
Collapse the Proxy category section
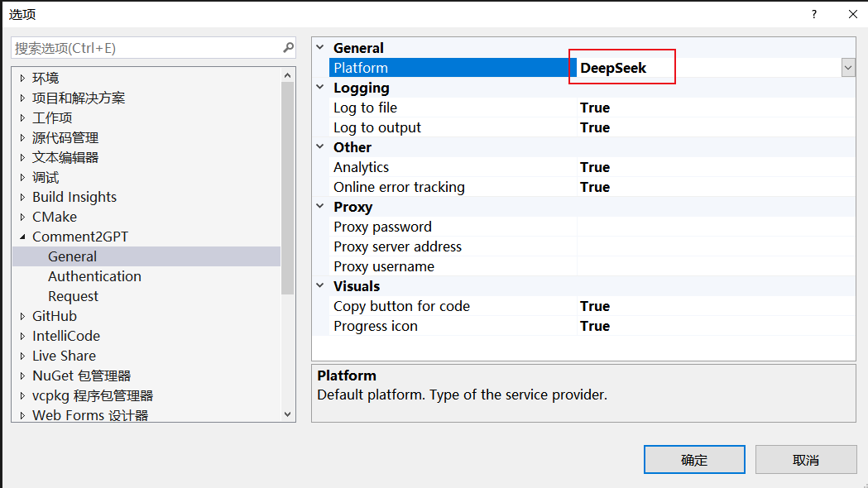point(321,207)
